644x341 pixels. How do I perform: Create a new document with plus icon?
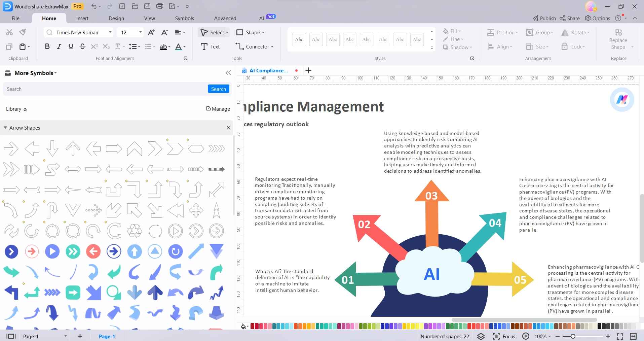point(122,6)
